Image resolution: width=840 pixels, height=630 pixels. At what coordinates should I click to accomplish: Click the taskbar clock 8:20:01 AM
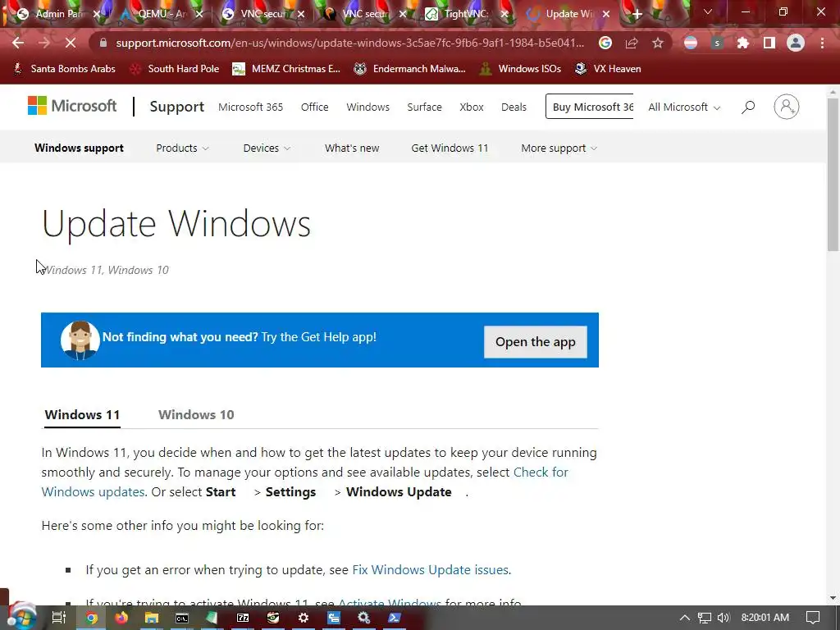point(765,618)
